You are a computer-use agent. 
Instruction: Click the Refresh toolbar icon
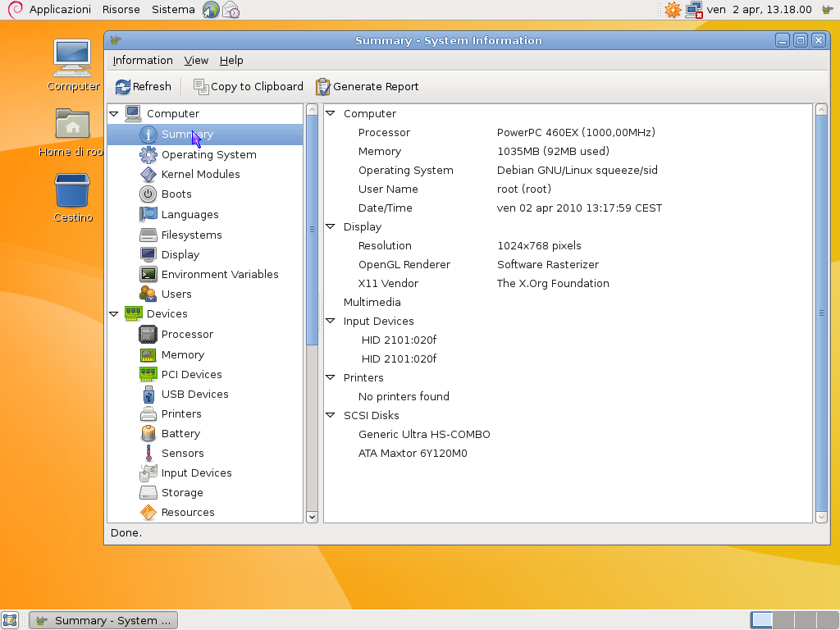(x=123, y=87)
